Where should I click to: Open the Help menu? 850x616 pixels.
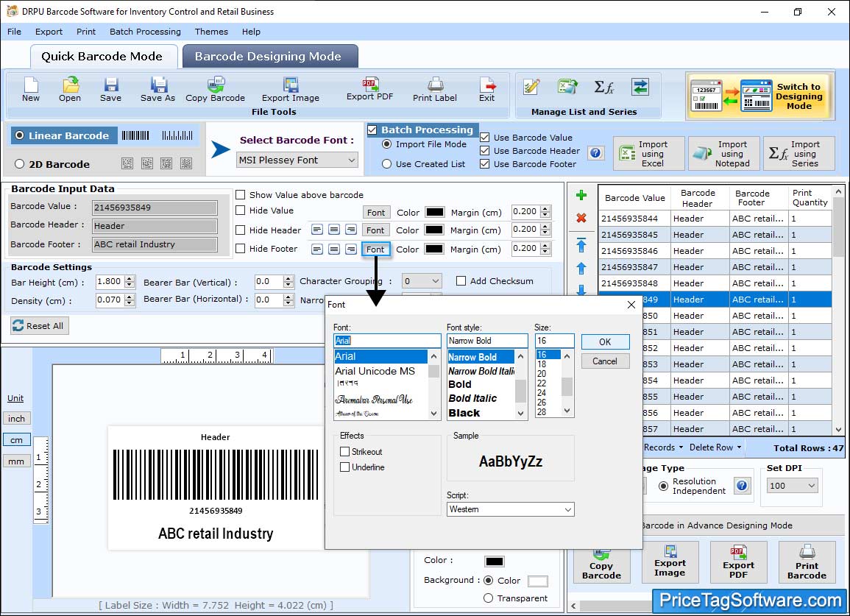point(251,32)
